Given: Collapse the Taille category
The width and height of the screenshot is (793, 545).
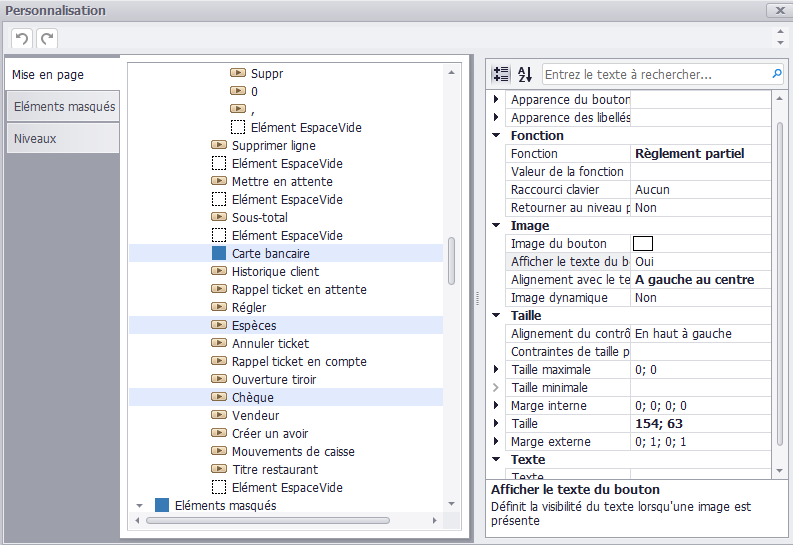Looking at the screenshot, I should [x=496, y=315].
